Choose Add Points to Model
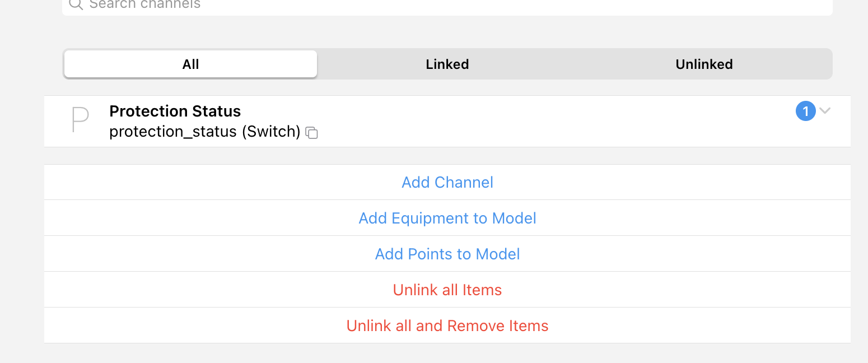The height and width of the screenshot is (363, 868). (447, 254)
